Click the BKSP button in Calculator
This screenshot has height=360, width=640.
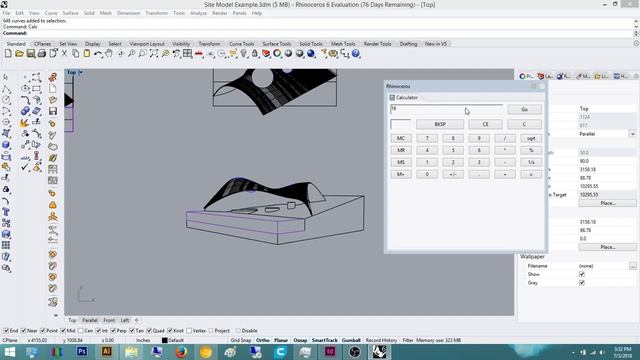tap(440, 124)
